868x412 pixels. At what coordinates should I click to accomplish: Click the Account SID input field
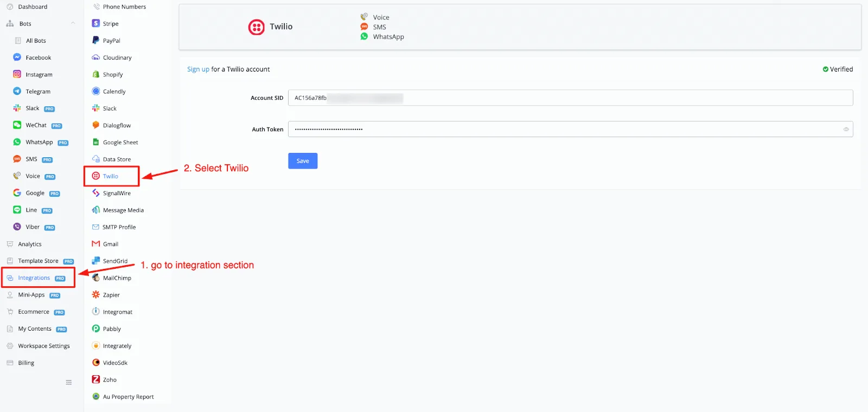[570, 98]
